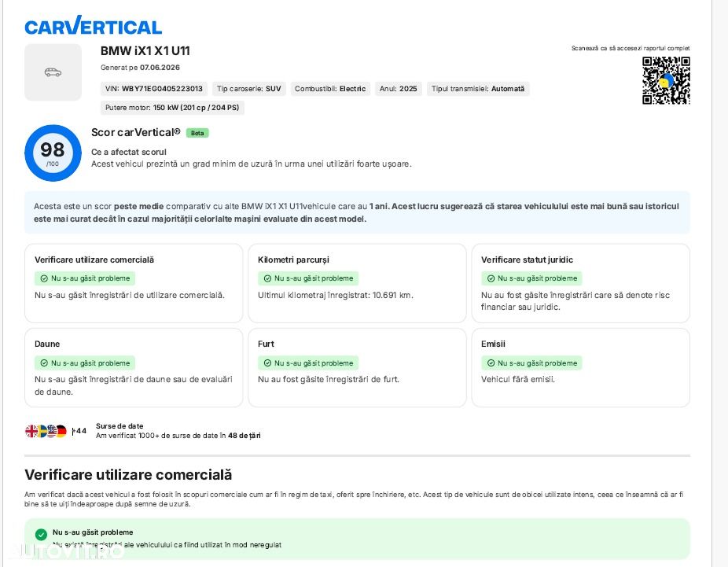Click the check badge in Daune card

[85, 363]
